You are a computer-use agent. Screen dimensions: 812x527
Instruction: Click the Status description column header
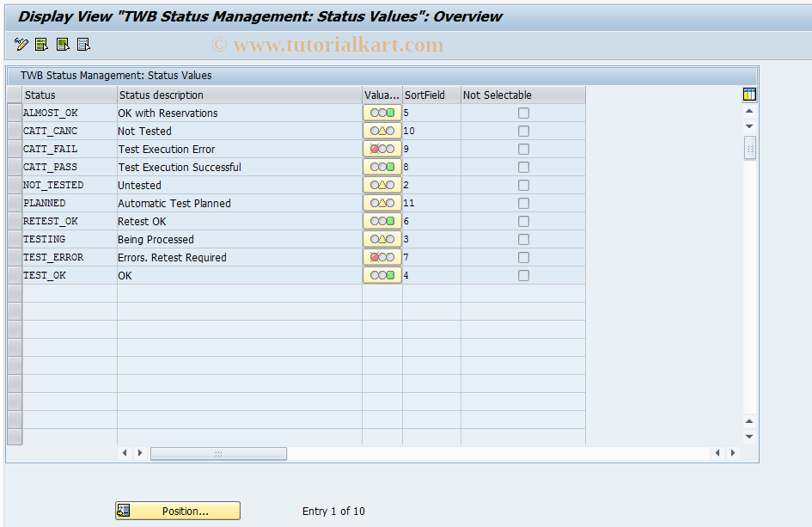pyautogui.click(x=240, y=95)
